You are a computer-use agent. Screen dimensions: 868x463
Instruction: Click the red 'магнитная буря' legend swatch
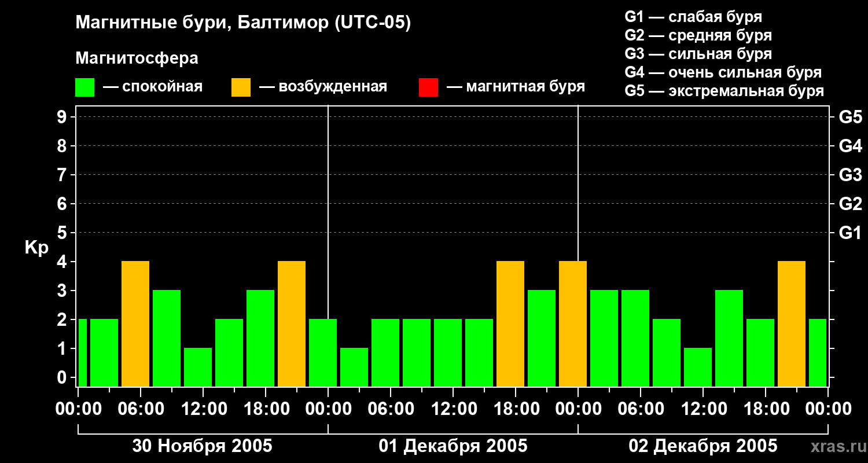428,87
